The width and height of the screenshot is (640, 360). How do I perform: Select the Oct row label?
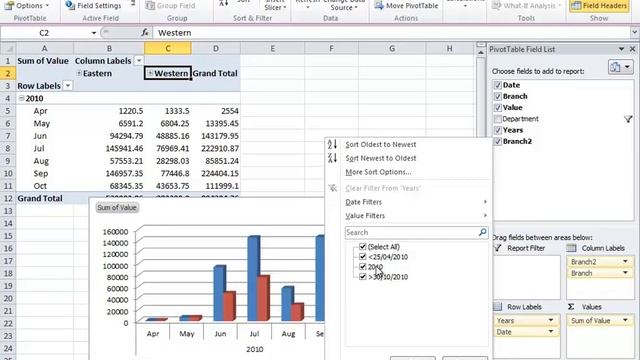click(x=44, y=186)
